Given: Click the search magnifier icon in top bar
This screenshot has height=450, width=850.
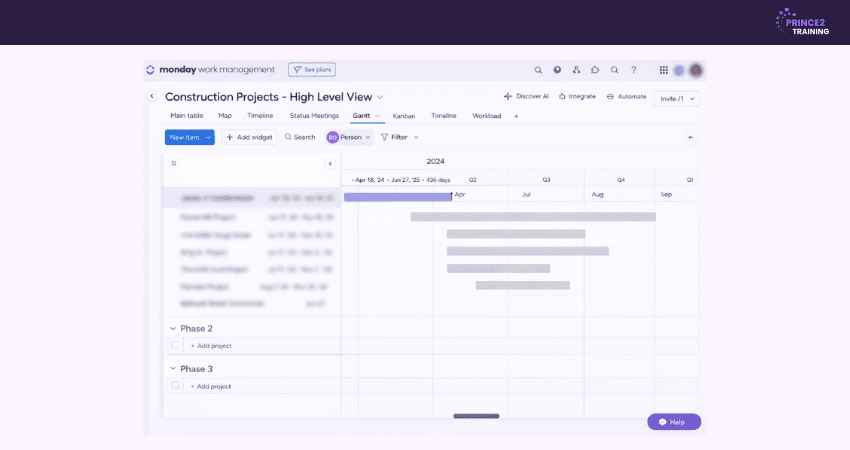Looking at the screenshot, I should 538,70.
